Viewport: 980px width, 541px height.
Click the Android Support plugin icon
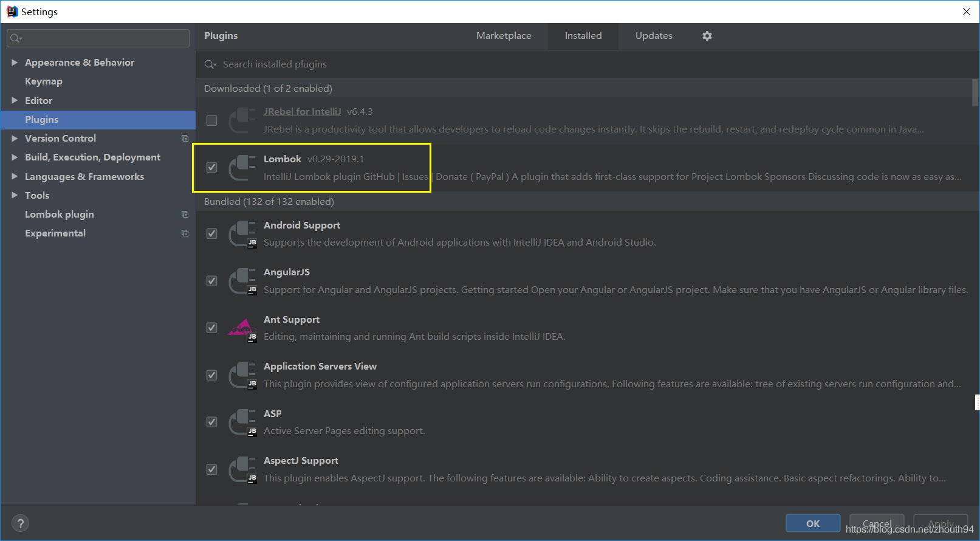242,233
